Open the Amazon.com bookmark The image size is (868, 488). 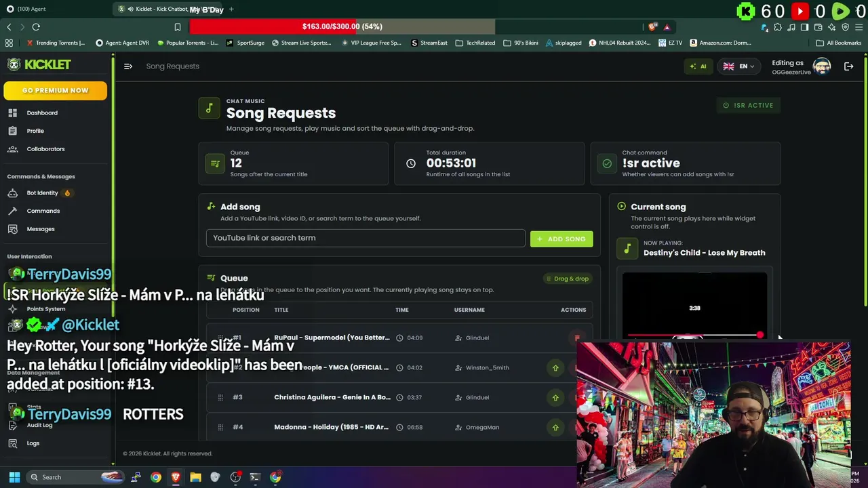pyautogui.click(x=720, y=43)
